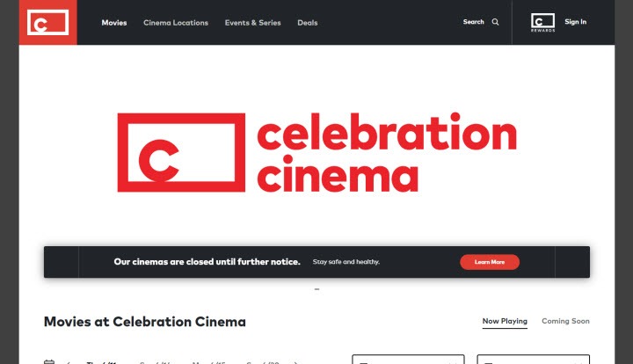Open Cinema Locations in the navigation bar

(x=176, y=23)
